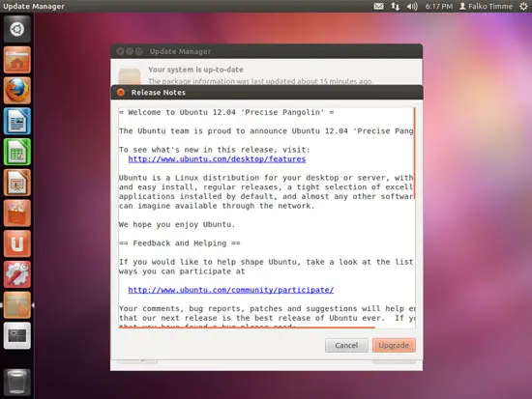Open the Home Folder file manager
Image resolution: width=532 pixels, height=399 pixels.
coord(17,60)
